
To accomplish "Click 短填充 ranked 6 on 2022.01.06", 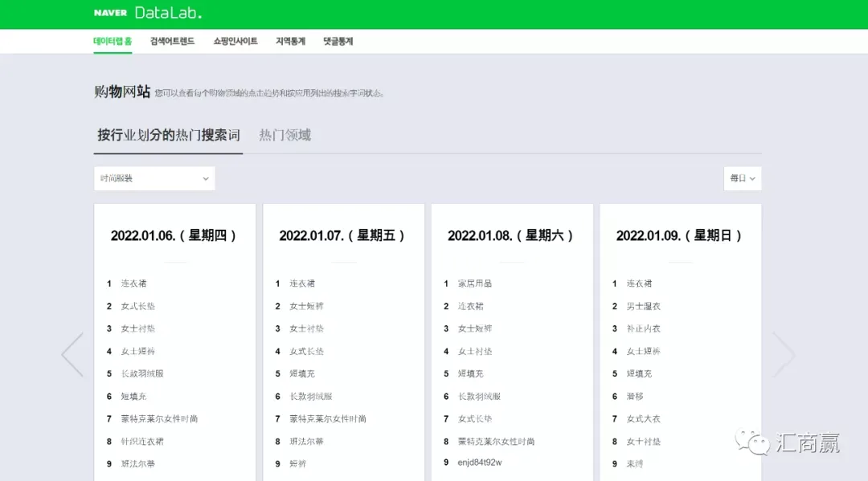I will click(x=134, y=397).
